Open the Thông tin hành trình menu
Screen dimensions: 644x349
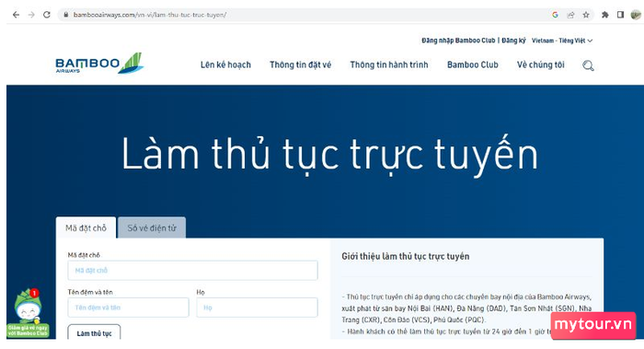click(389, 65)
